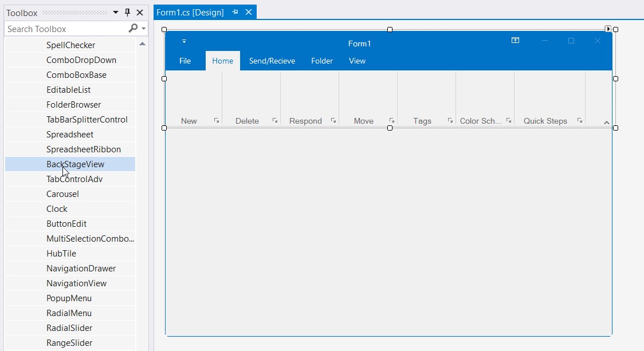Click the ribbon display options icon on Form1

[x=515, y=41]
